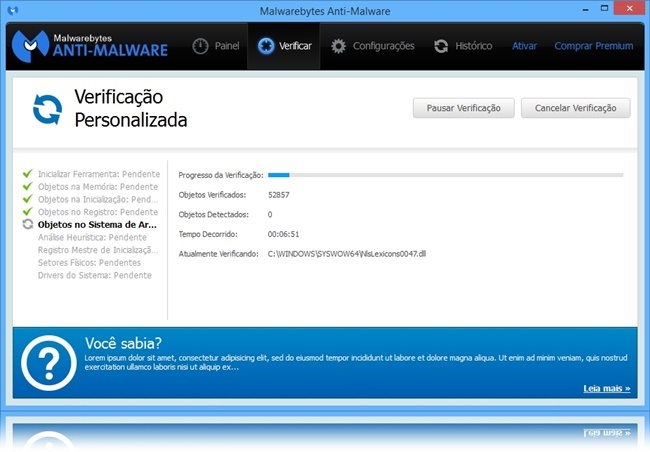Click the Objetos Detectados value 0
The width and height of the screenshot is (650, 452).
(x=270, y=214)
